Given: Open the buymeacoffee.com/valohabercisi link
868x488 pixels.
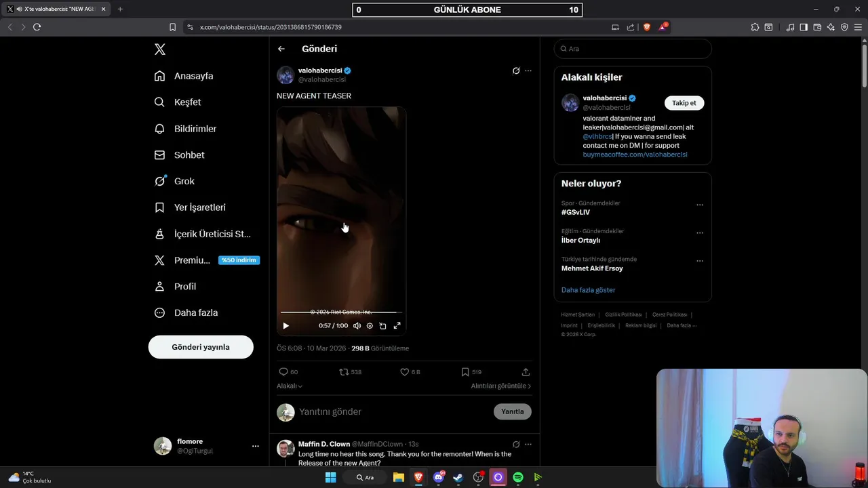Looking at the screenshot, I should [635, 155].
